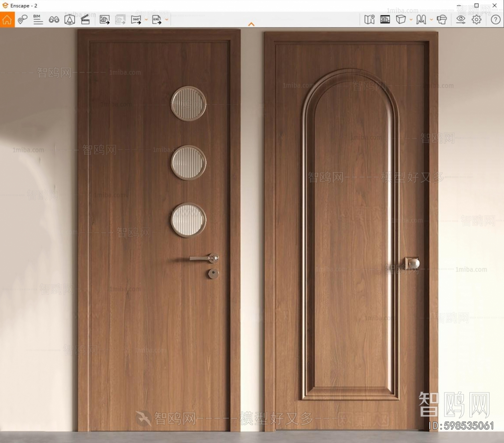Expand the 360 panorama export options

[x=146, y=20]
